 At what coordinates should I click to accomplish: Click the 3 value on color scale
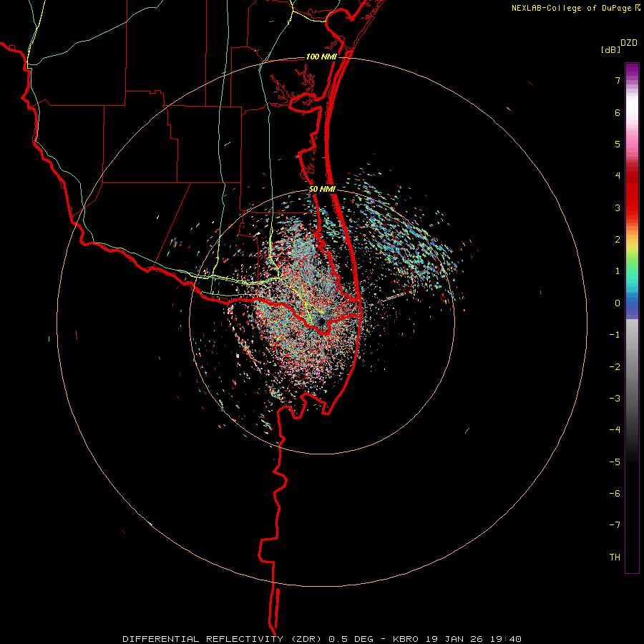618,208
